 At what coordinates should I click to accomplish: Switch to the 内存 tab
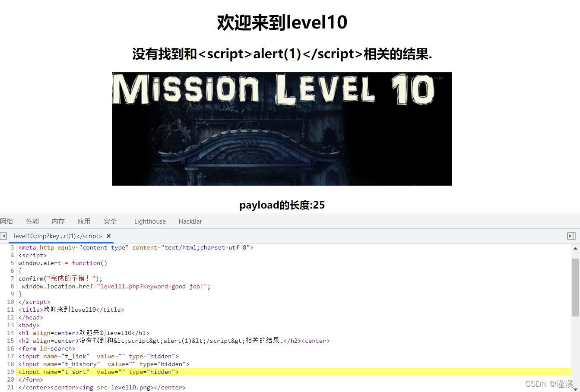58,221
